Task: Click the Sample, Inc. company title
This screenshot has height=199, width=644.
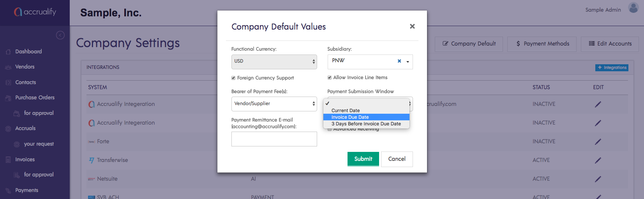Action: [111, 13]
